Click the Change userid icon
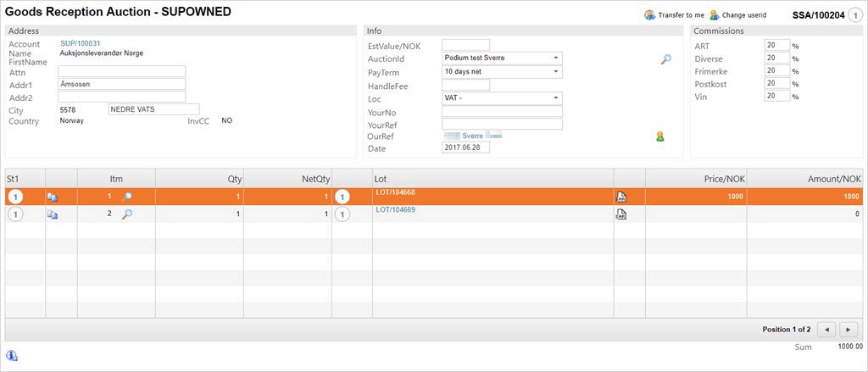The width and height of the screenshot is (868, 372). (715, 15)
